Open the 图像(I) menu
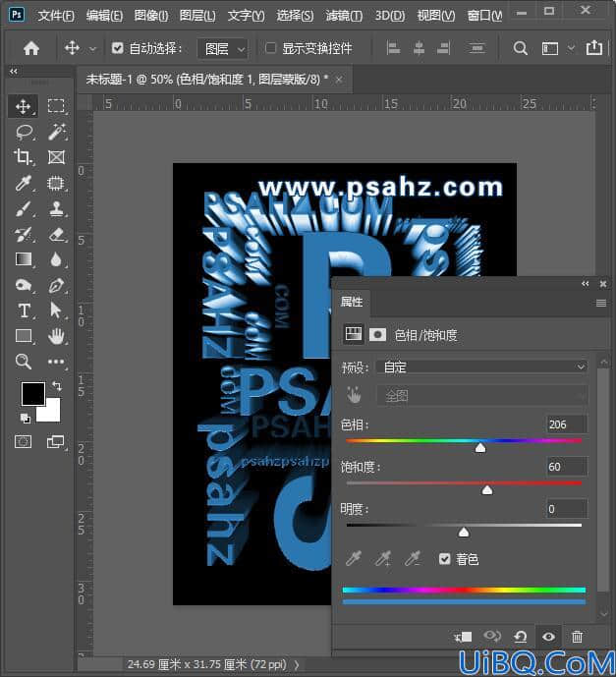The image size is (616, 677). 151,16
